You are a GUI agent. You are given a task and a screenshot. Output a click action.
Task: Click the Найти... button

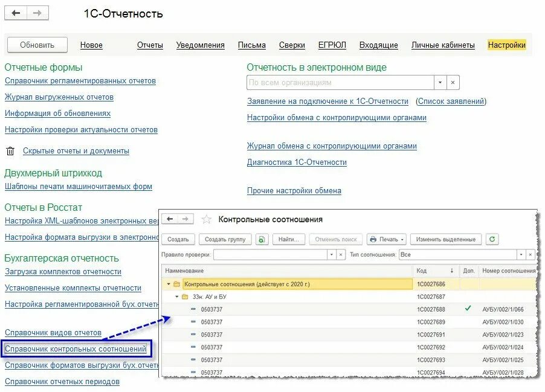(288, 239)
